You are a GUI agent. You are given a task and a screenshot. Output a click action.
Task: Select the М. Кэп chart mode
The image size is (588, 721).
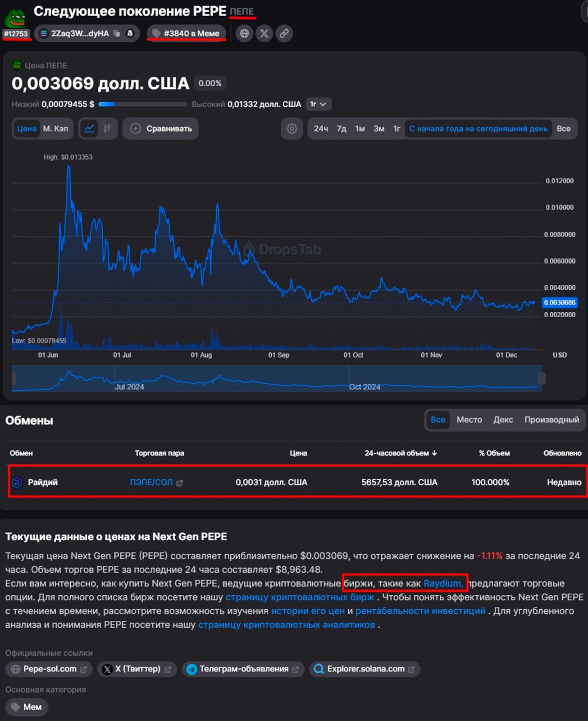[55, 128]
